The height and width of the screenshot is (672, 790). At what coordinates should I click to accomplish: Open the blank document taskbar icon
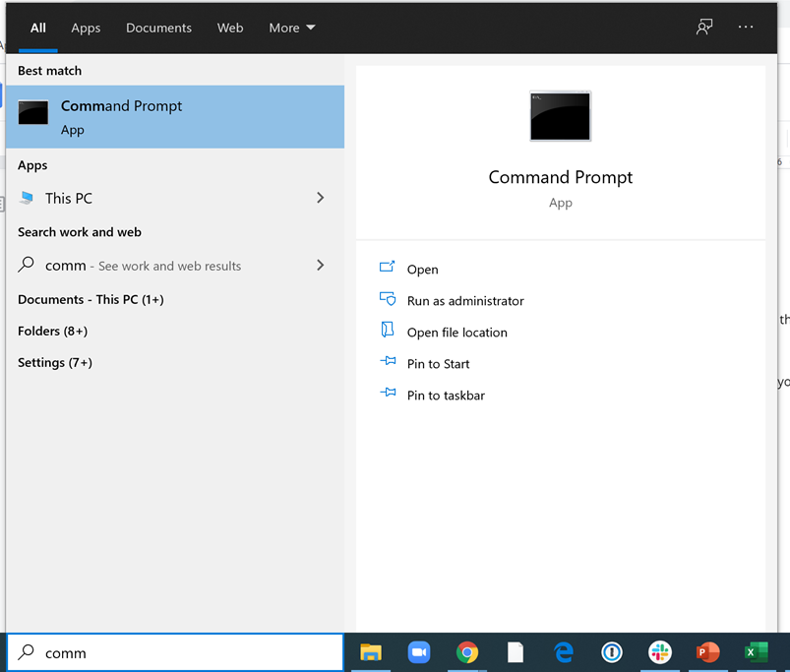[x=516, y=652]
